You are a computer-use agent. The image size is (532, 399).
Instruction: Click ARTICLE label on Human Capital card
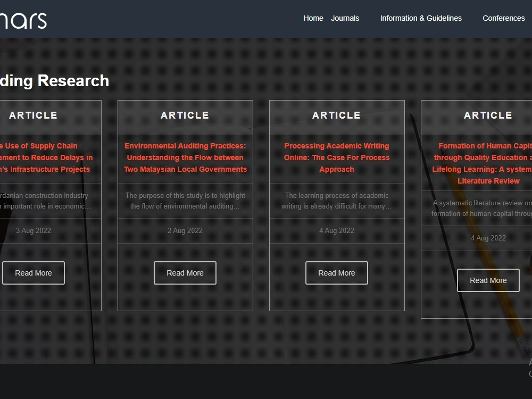(x=488, y=115)
